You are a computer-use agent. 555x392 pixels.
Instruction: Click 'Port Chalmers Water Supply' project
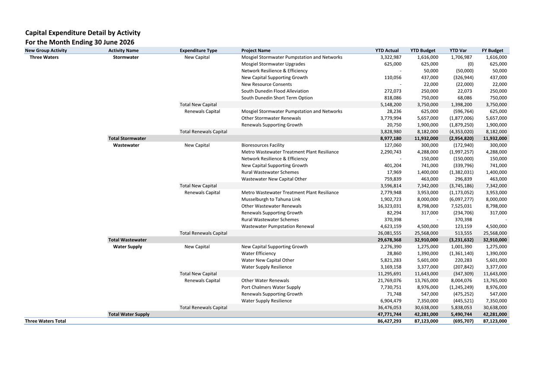pos(271,287)
